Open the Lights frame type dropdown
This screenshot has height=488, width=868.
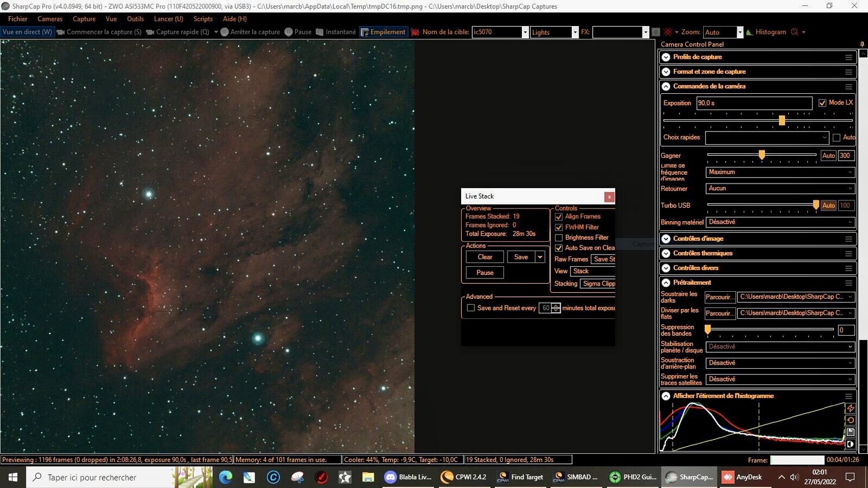click(x=575, y=32)
